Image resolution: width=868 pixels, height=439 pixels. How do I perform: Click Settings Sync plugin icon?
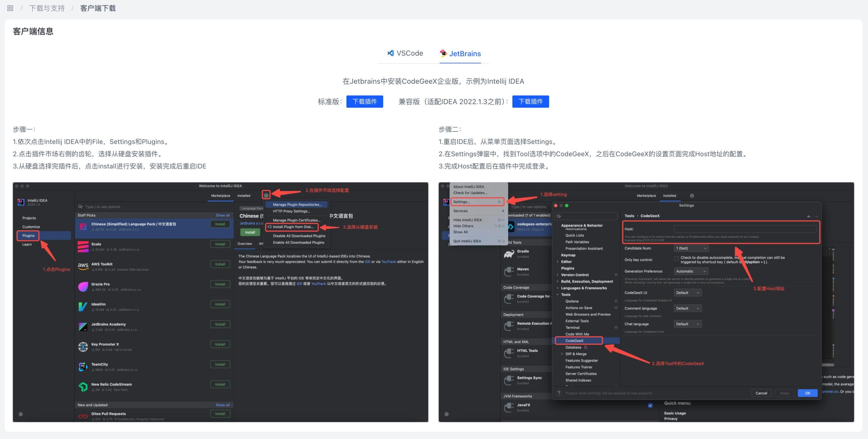(509, 380)
